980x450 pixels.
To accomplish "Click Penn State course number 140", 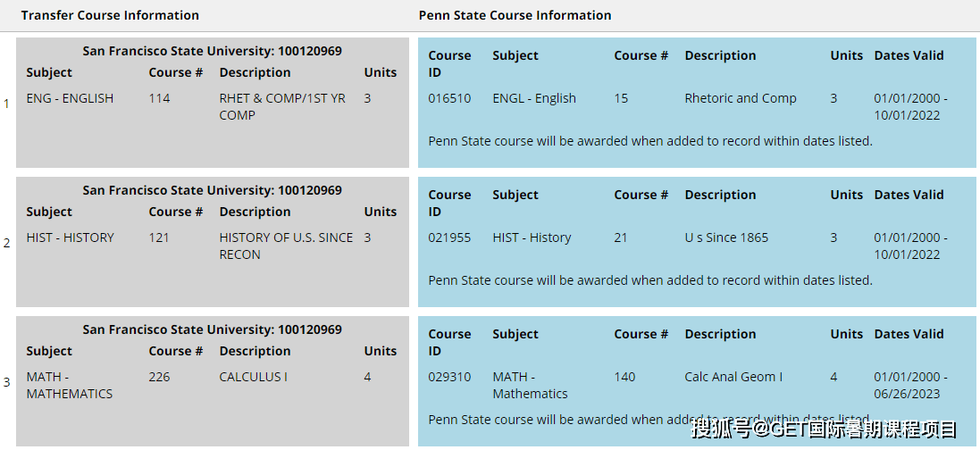I will [625, 377].
